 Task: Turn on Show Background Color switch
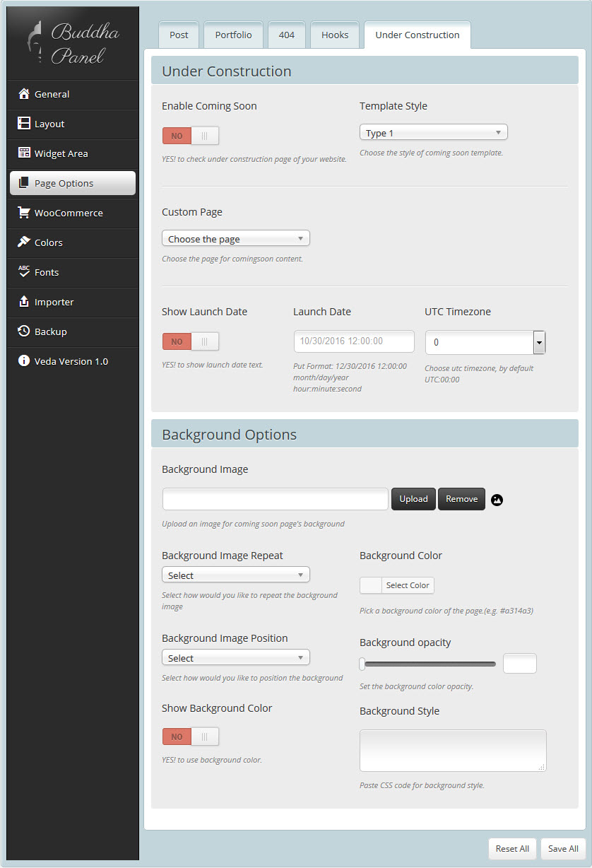[191, 737]
